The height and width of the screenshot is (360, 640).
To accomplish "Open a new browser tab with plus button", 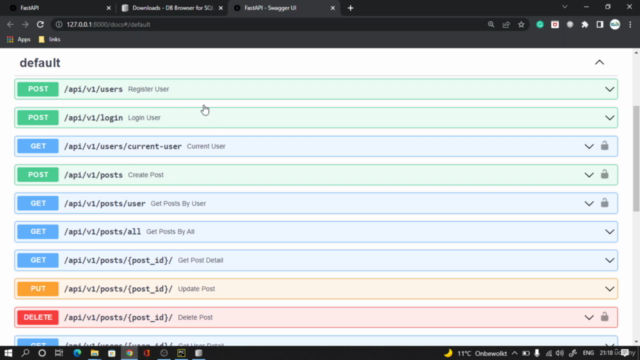I will tap(350, 8).
